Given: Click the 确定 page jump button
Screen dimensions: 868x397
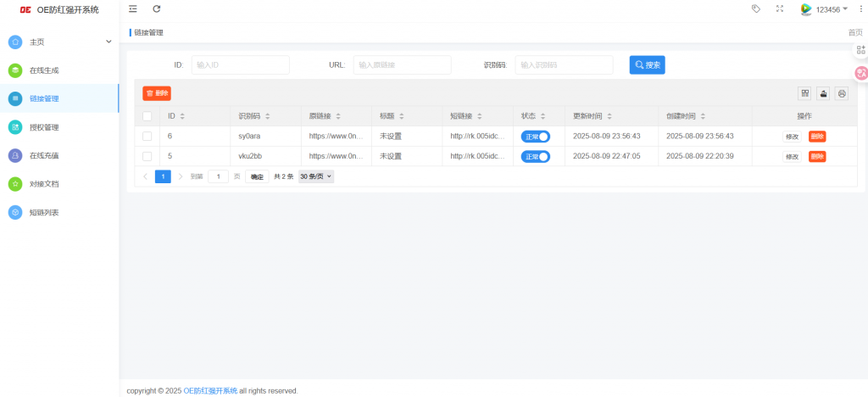Looking at the screenshot, I should 257,176.
